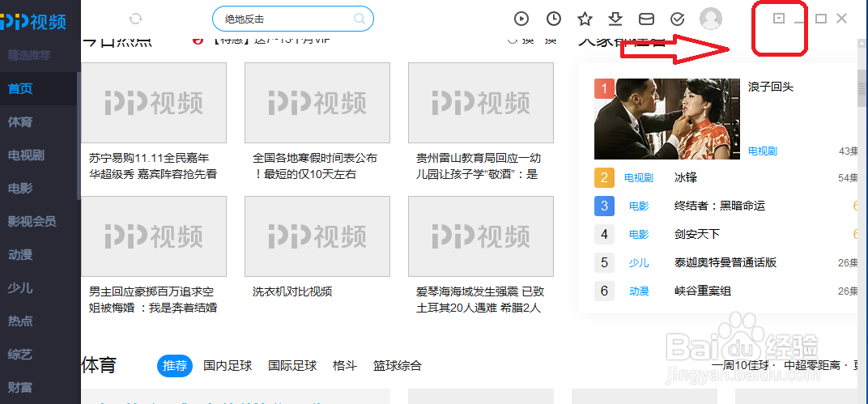Open thumbnail above 洗衣机对比视频
Image resolution: width=868 pixels, height=404 pixels.
tap(317, 236)
